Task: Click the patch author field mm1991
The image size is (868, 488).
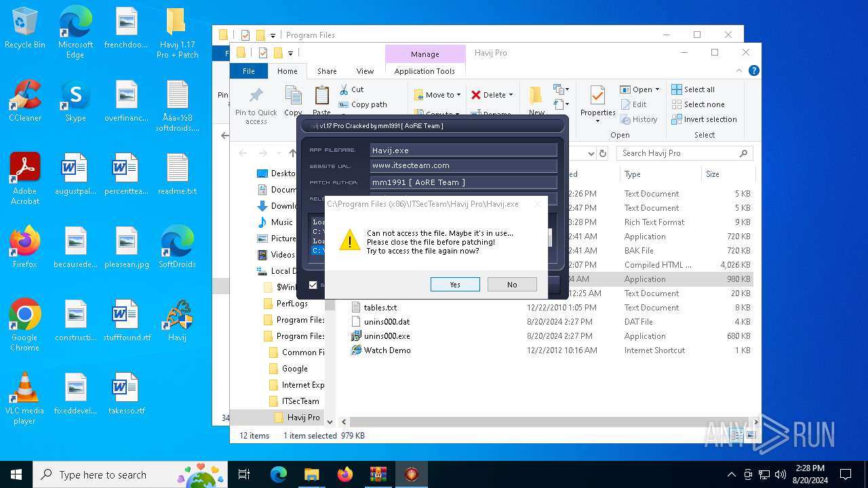Action: tap(464, 182)
